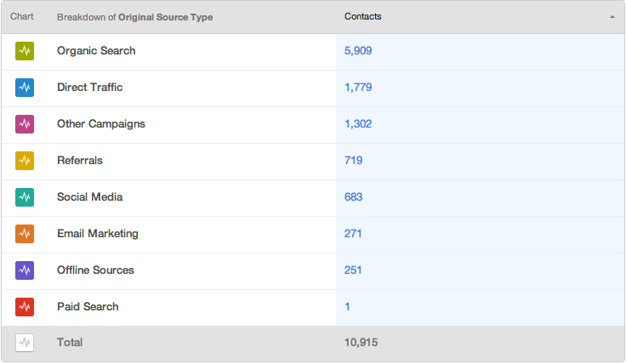Open the 5,909 Organic Search contacts
Image resolution: width=626 pixels, height=364 pixels.
(358, 51)
